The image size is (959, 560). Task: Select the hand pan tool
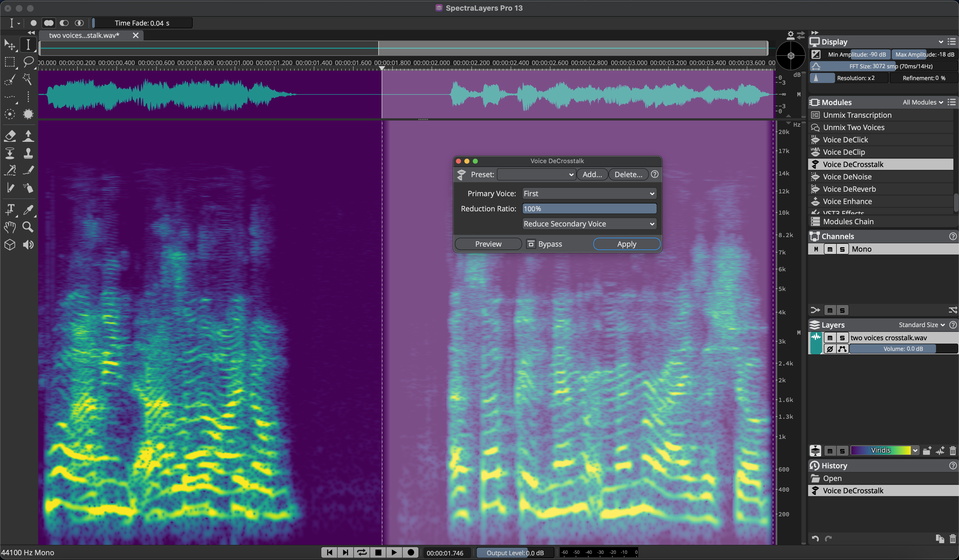[10, 227]
